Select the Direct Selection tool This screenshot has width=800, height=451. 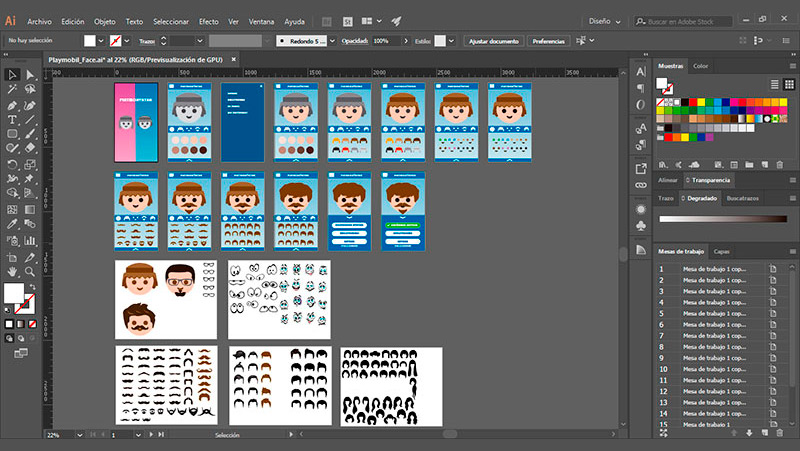click(29, 75)
